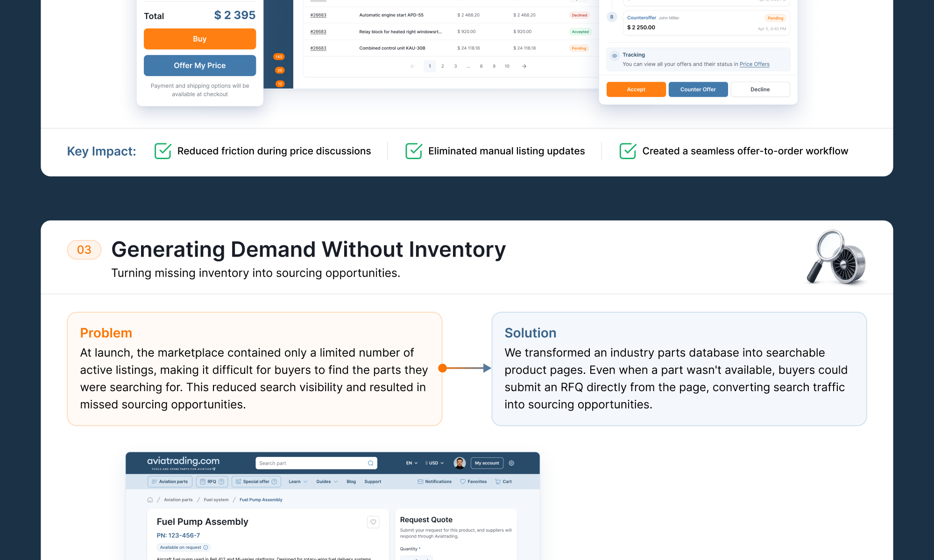
Task: Open #26683 link for Relay block row
Action: pyautogui.click(x=318, y=32)
